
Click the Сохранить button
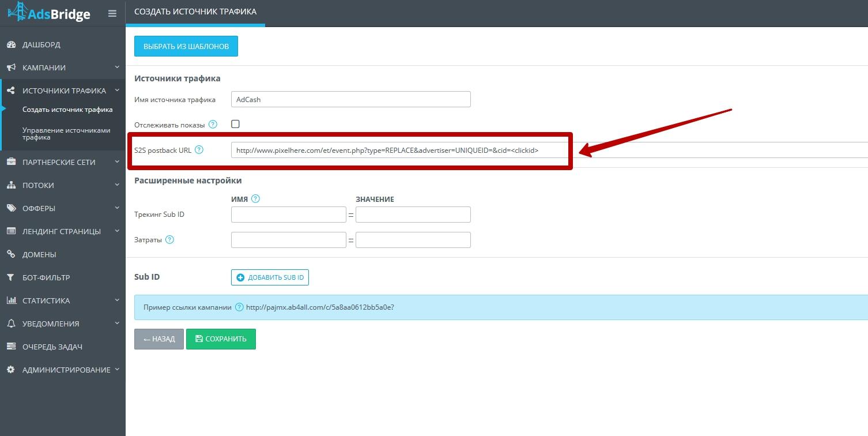(x=221, y=339)
